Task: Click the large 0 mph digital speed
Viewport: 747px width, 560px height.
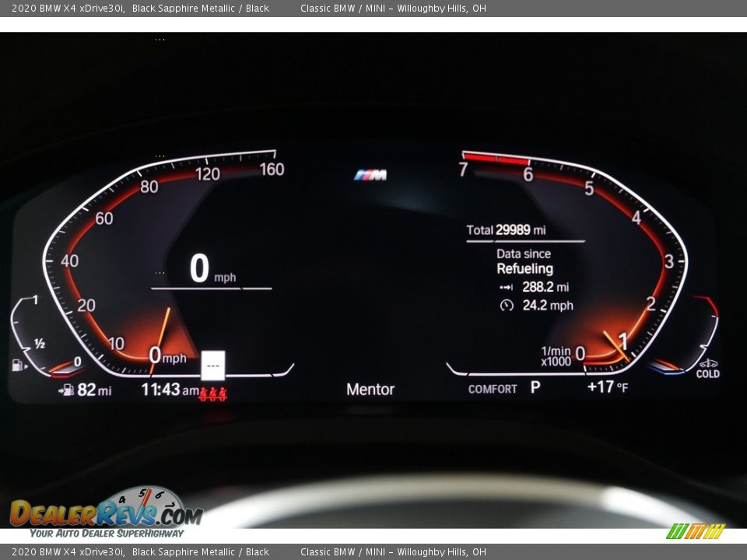Action: pos(212,269)
